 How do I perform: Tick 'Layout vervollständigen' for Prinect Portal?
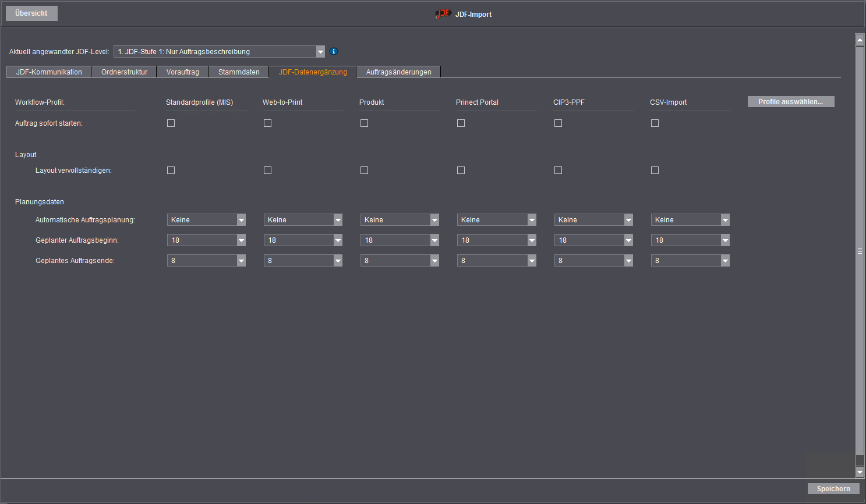pyautogui.click(x=461, y=170)
